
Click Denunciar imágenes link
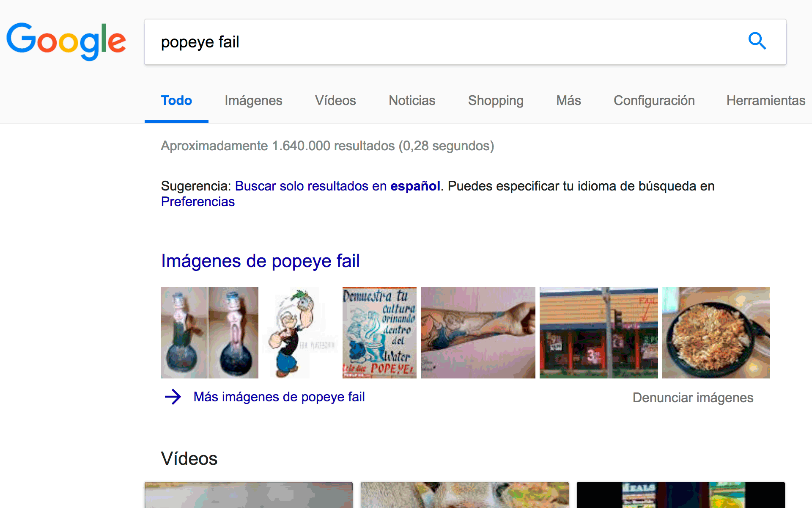(x=693, y=398)
